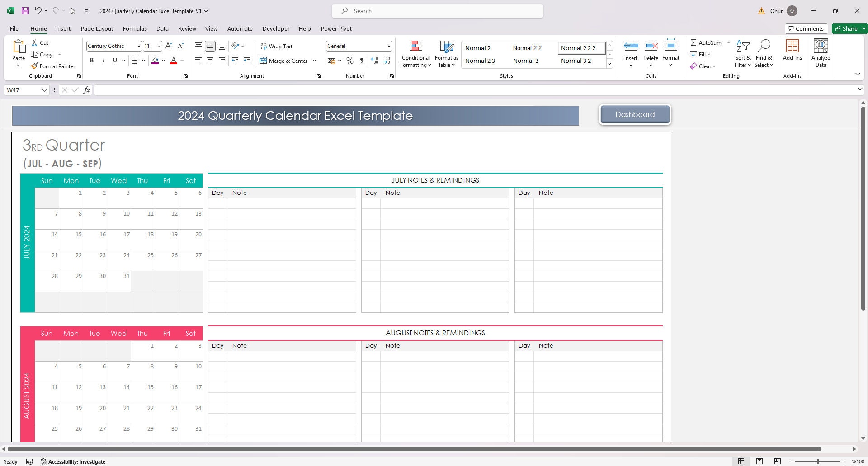Select the Format Painter tool
The image size is (868, 466).
[53, 66]
